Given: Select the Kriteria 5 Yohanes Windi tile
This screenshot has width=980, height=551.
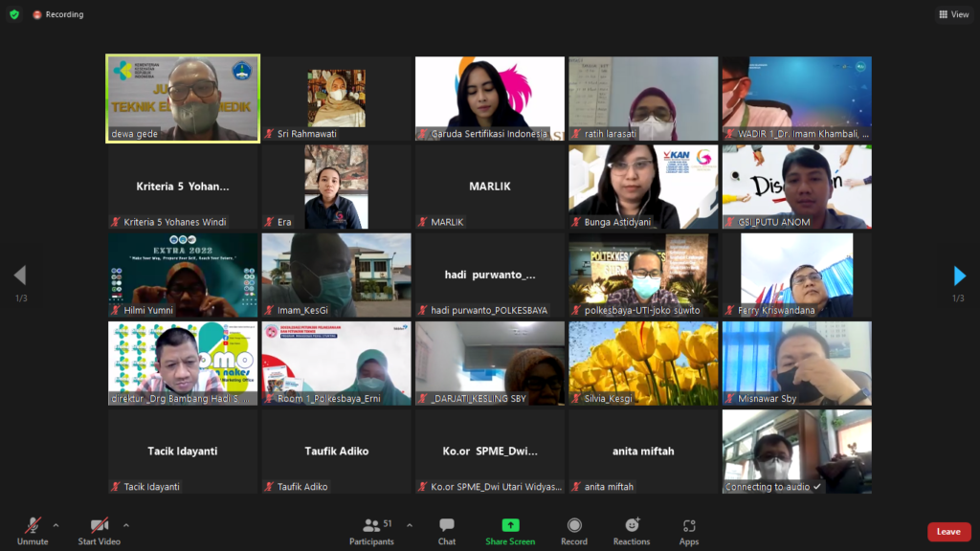Looking at the screenshot, I should coord(183,187).
